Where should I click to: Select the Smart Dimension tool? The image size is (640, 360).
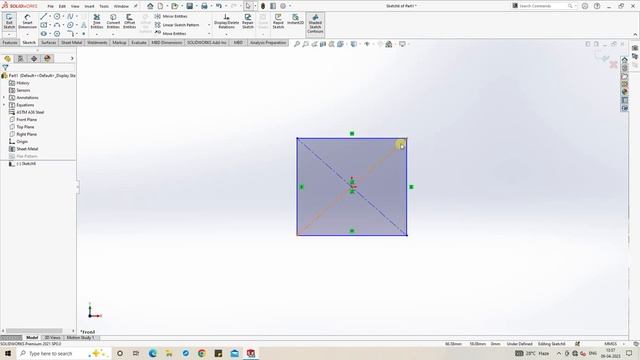pos(27,21)
